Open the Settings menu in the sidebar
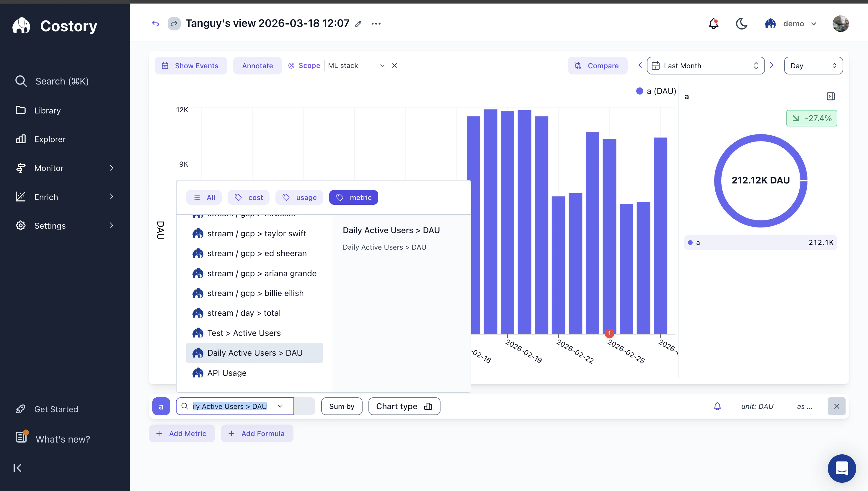The image size is (868, 491). coord(50,226)
